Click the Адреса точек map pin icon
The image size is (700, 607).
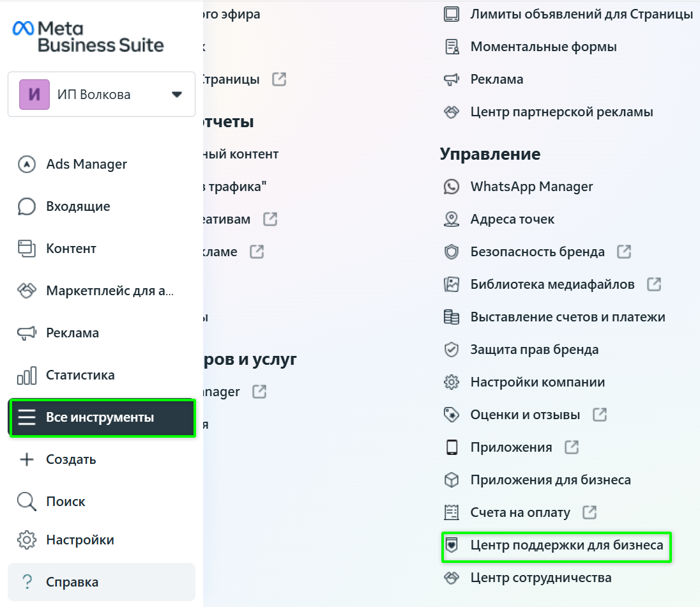452,219
